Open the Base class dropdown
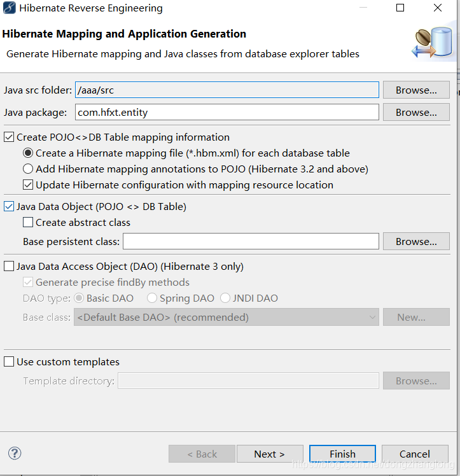This screenshot has width=460, height=476. point(227,318)
